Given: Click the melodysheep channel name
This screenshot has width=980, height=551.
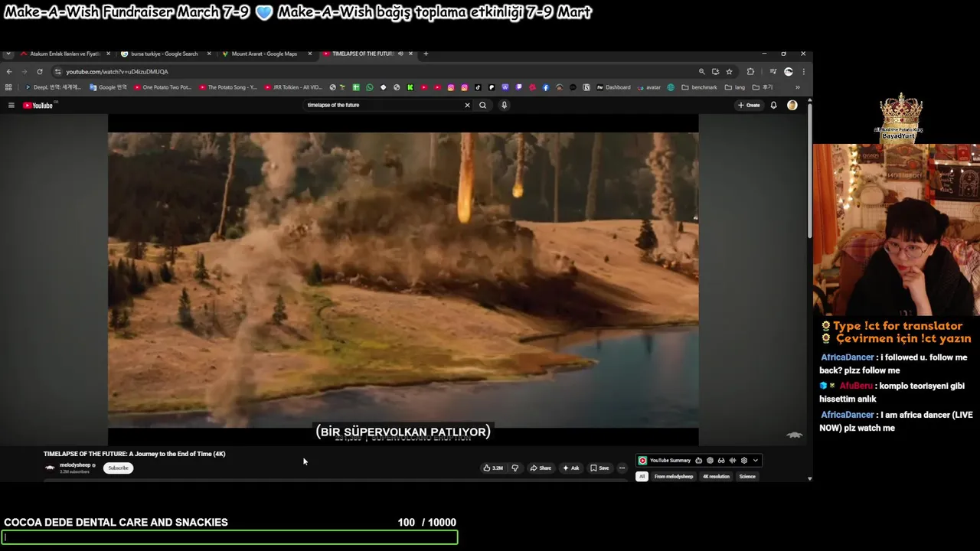Looking at the screenshot, I should click(75, 465).
